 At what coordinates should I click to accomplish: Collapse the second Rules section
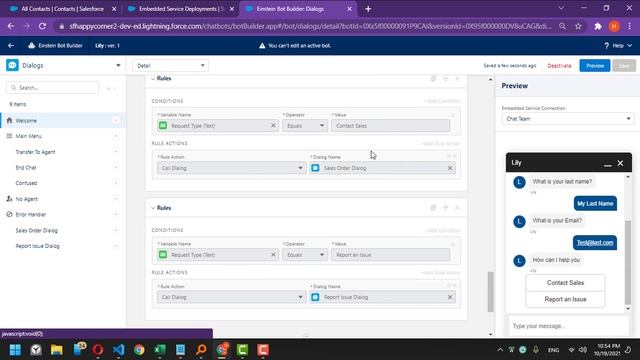pos(153,208)
